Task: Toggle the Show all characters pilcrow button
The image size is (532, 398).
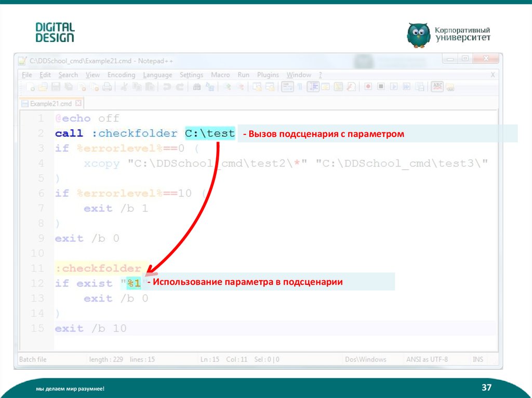Action: coord(300,87)
